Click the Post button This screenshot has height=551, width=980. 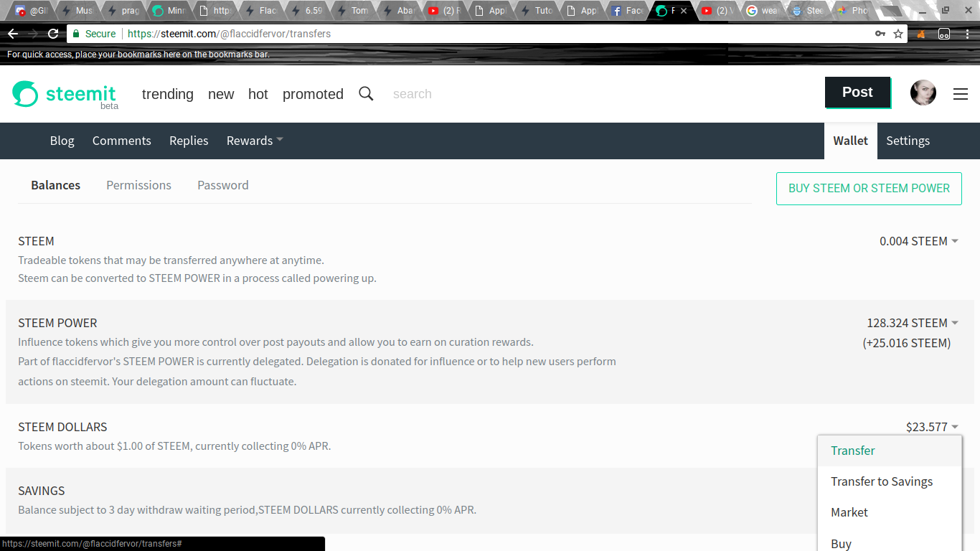tap(857, 92)
